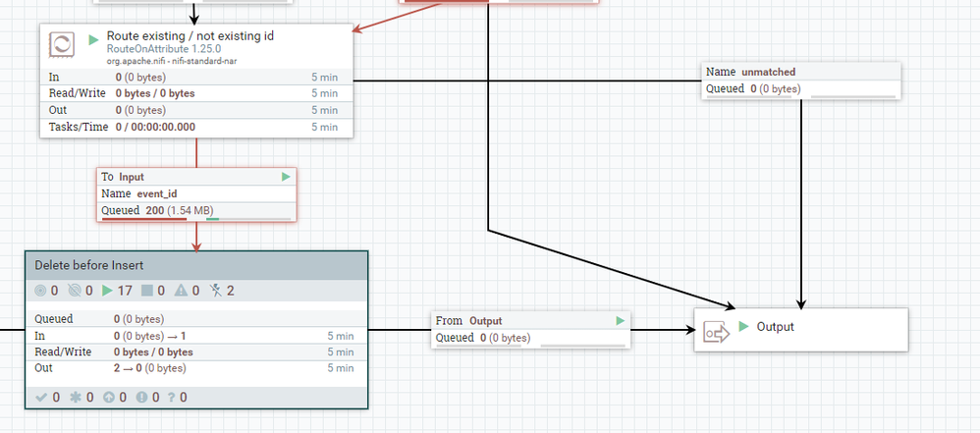This screenshot has height=433, width=980.
Task: Select the unmatched connection label
Action: click(800, 81)
